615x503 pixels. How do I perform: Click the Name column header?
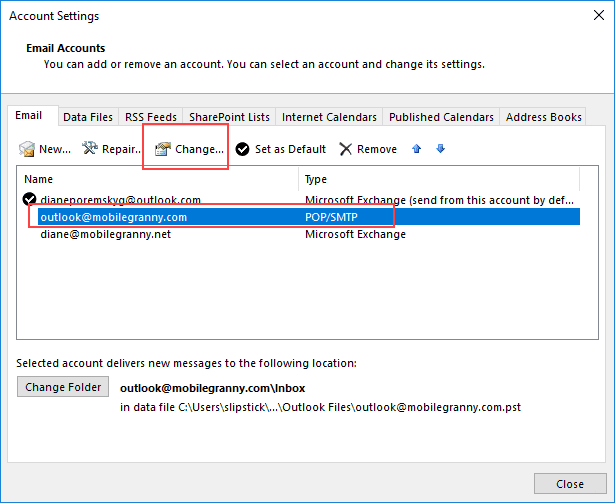[x=157, y=179]
